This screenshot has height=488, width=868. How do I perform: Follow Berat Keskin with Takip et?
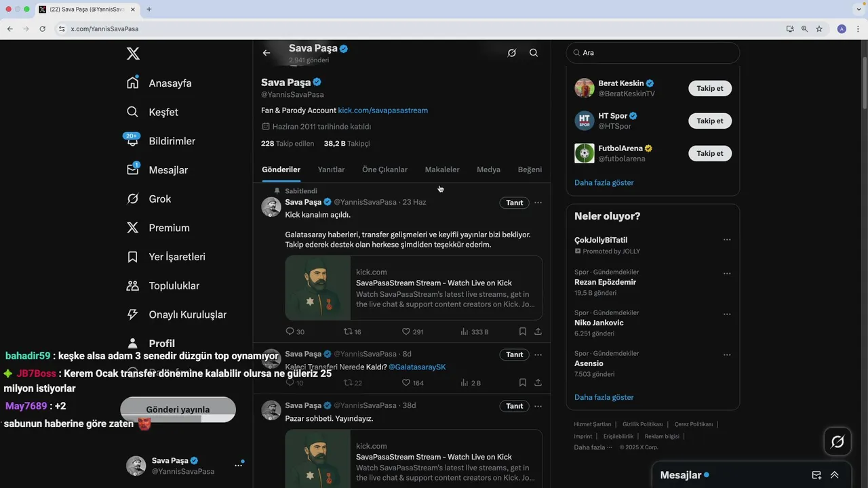tap(710, 88)
